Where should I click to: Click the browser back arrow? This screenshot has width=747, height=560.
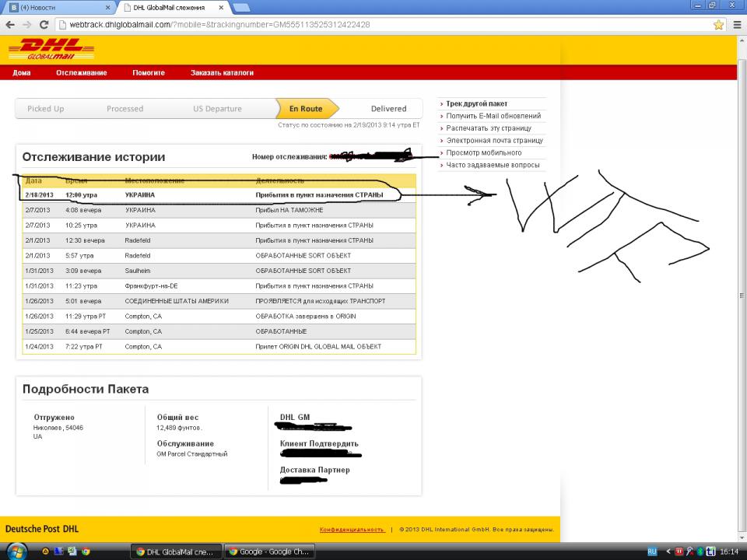pyautogui.click(x=11, y=24)
